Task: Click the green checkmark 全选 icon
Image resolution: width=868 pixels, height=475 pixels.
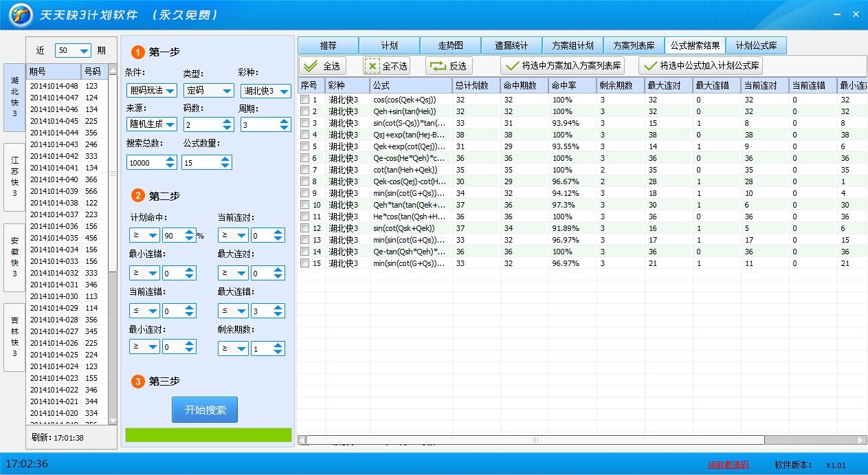Action: point(311,66)
